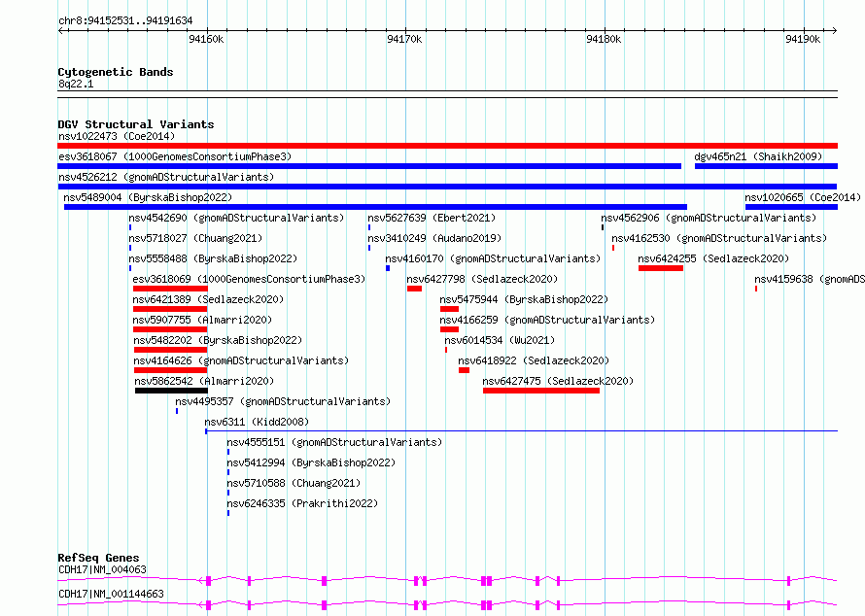Click nsv4164626 (gnomADStructuralVariants) label
The width and height of the screenshot is (865, 616).
click(241, 360)
